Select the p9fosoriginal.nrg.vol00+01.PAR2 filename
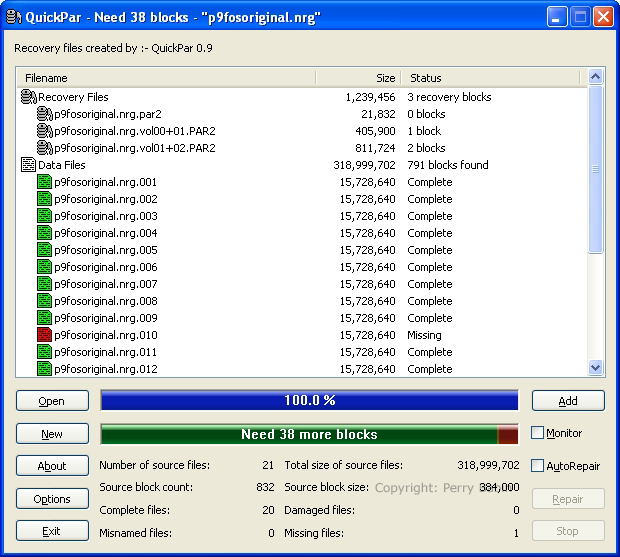Screen dimensions: 620x557 (135, 131)
